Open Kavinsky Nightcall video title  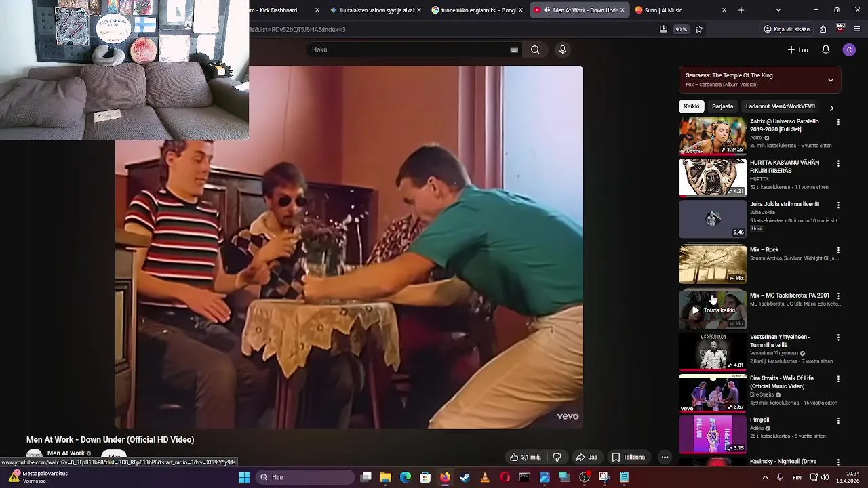(783, 462)
